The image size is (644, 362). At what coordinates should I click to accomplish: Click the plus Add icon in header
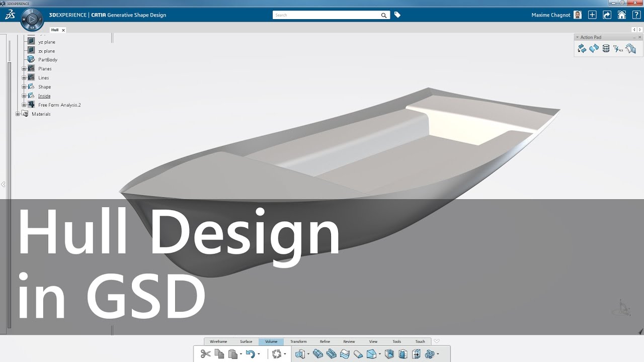(592, 15)
